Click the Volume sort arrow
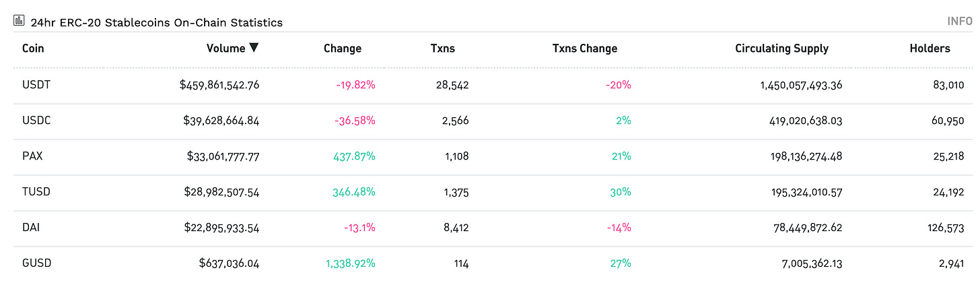This screenshot has height=289, width=980. [x=254, y=48]
